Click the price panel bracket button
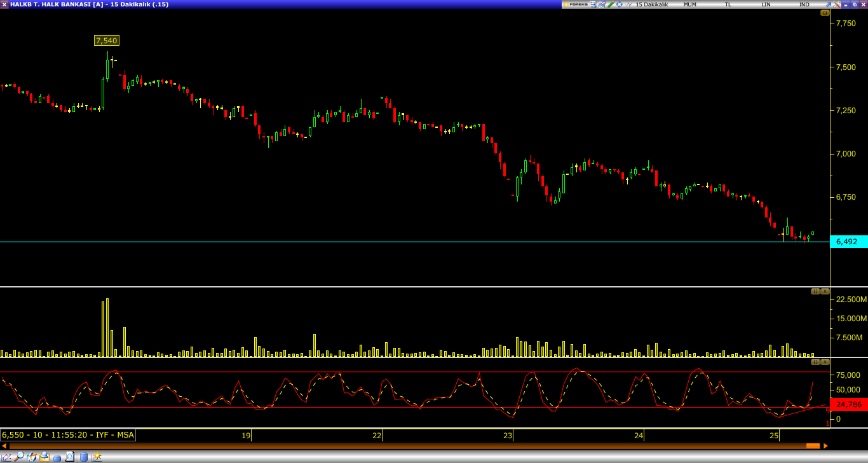This screenshot has height=463, width=868. click(825, 13)
